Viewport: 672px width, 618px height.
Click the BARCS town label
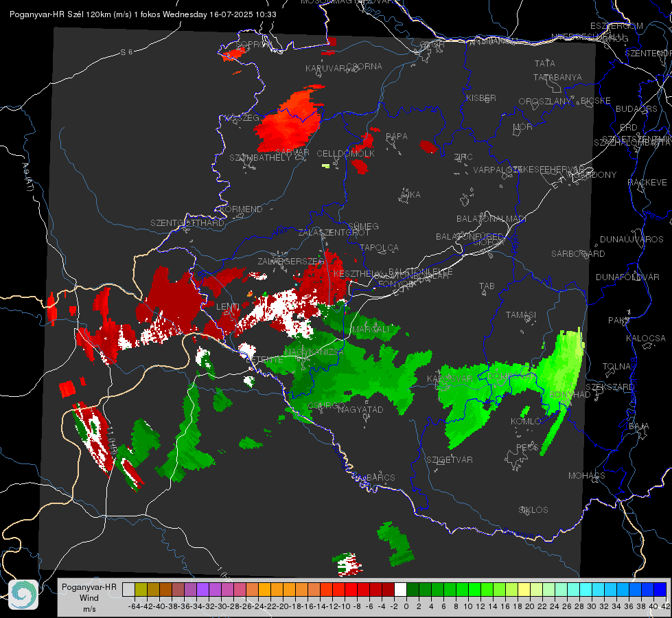pyautogui.click(x=380, y=477)
